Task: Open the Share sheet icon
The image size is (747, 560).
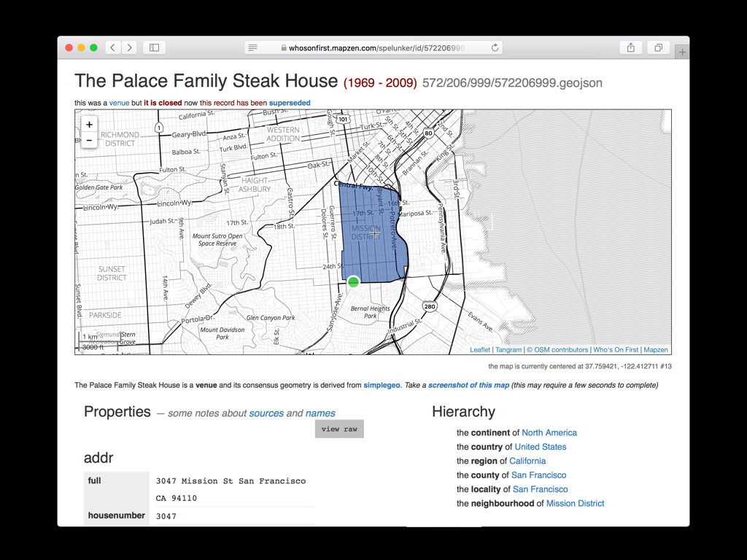Action: (x=630, y=47)
